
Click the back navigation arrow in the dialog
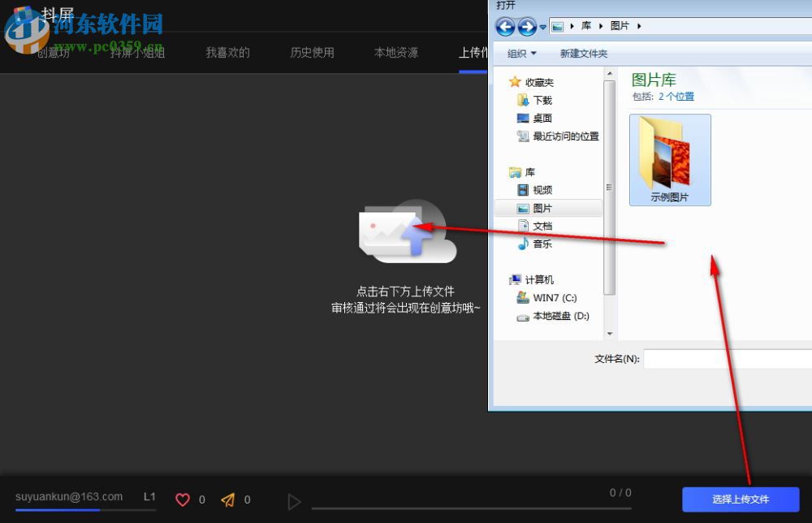[x=505, y=27]
